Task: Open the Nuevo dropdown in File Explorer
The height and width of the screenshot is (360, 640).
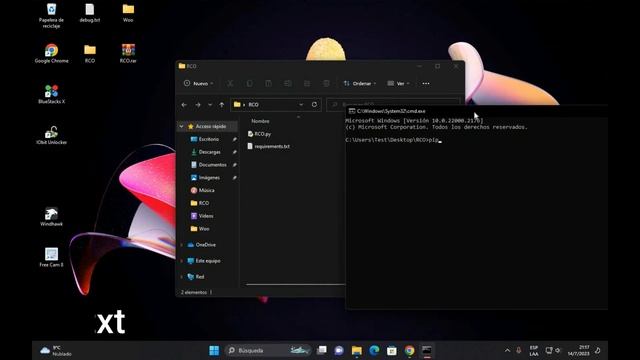Action: pos(198,83)
